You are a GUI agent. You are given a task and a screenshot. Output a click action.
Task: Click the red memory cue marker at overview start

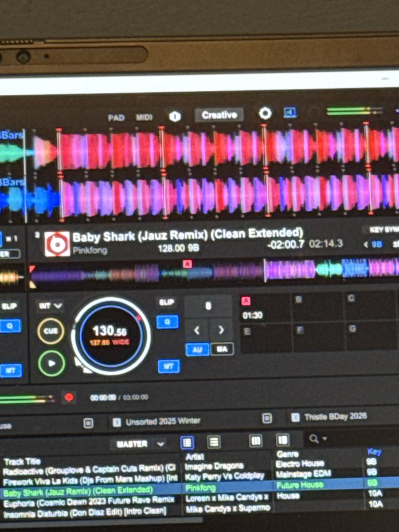[32, 269]
